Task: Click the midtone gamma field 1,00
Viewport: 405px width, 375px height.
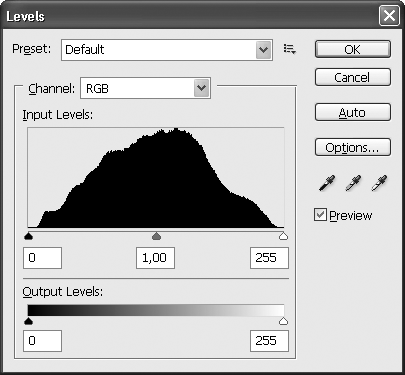Action: 155,258
